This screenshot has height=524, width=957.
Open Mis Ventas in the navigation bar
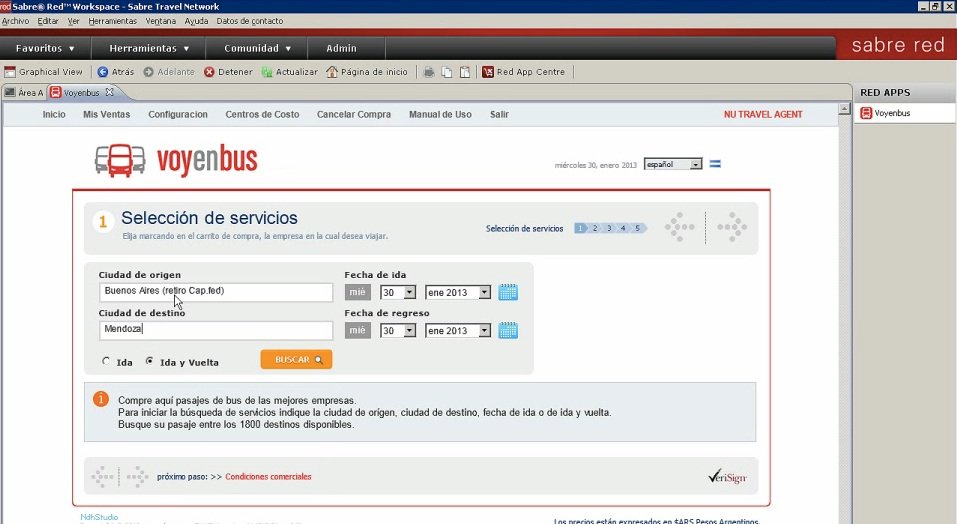point(107,115)
